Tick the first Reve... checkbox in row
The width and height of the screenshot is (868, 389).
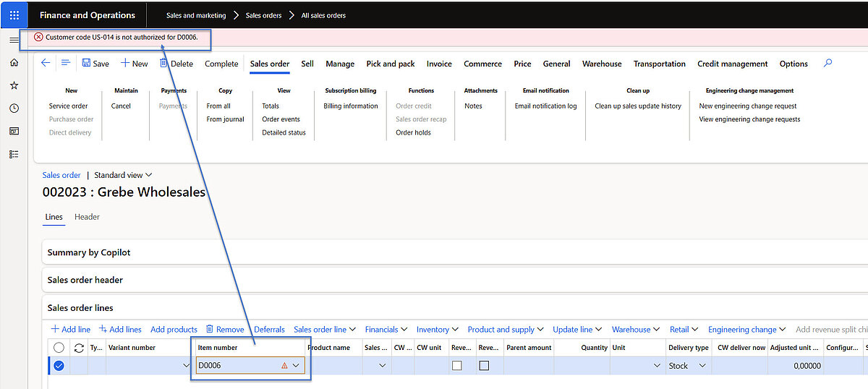click(x=456, y=366)
